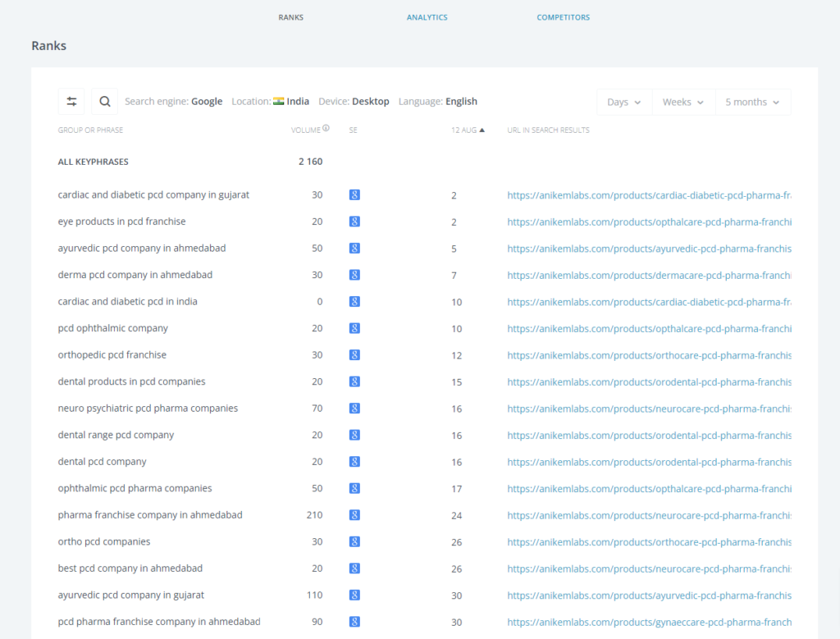Click Google icon for pcd pharma franchise company in ahmedabad
This screenshot has width=840, height=639.
pyautogui.click(x=354, y=622)
